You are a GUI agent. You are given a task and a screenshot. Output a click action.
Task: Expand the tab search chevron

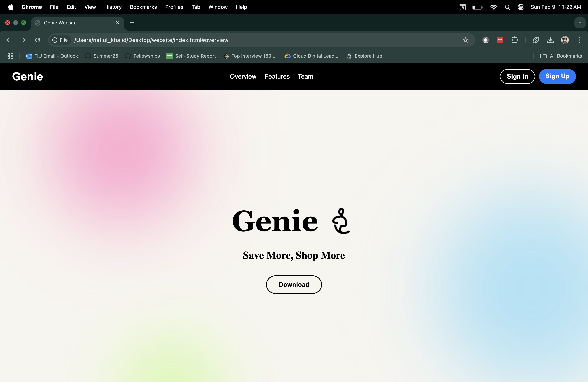tap(580, 23)
